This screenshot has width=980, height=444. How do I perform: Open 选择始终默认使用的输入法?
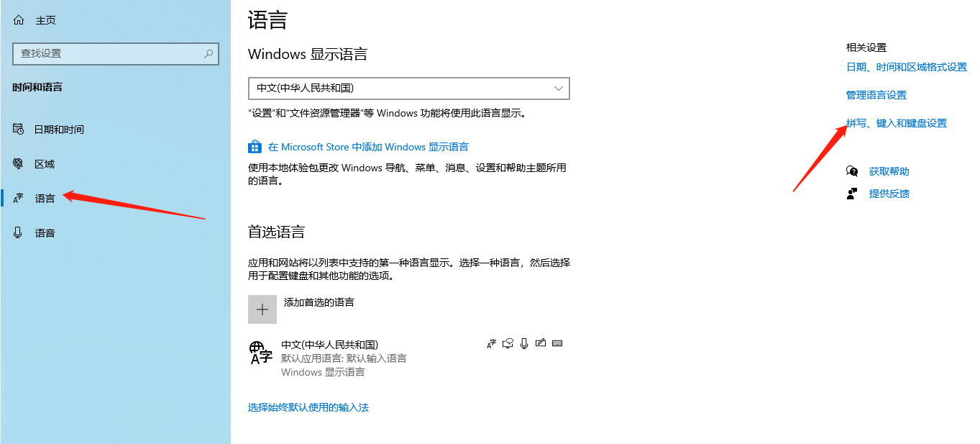[x=307, y=407]
